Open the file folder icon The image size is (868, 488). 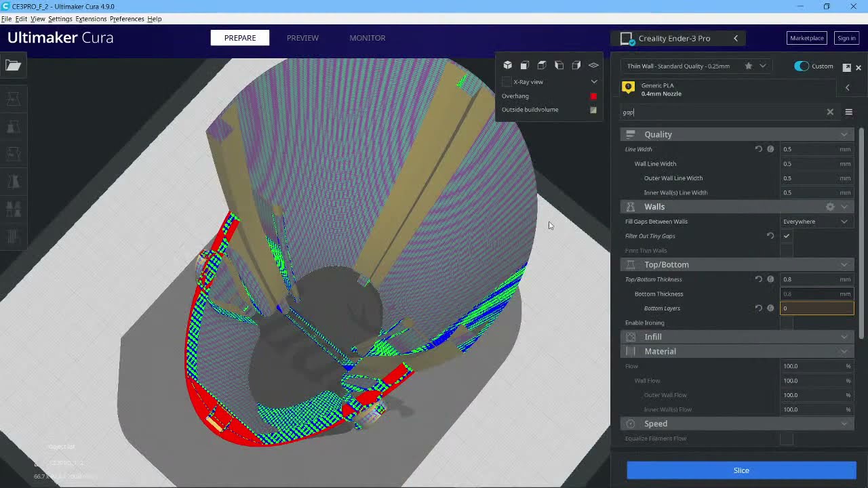13,65
